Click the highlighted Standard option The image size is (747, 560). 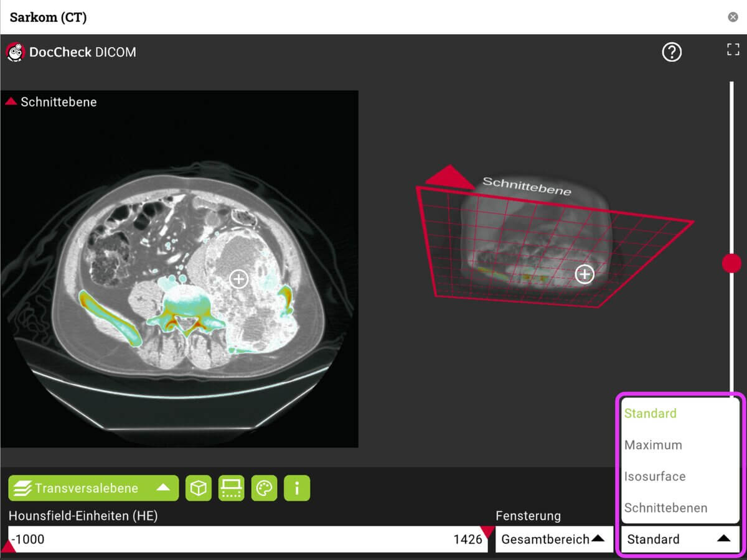(x=649, y=413)
